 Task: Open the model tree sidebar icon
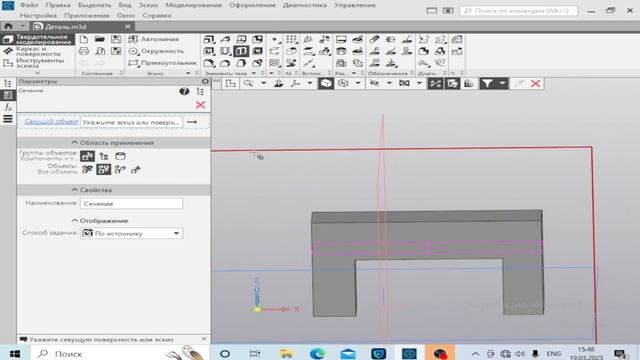[8, 83]
